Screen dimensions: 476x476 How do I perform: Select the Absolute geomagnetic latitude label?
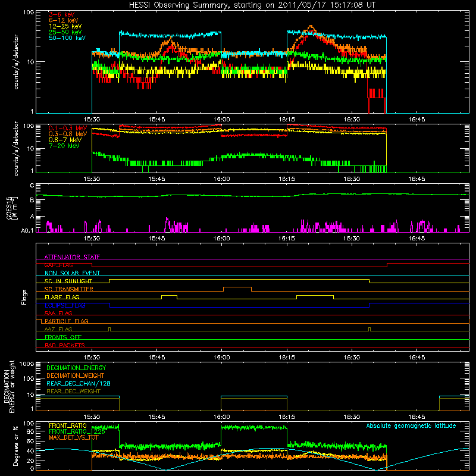click(411, 425)
